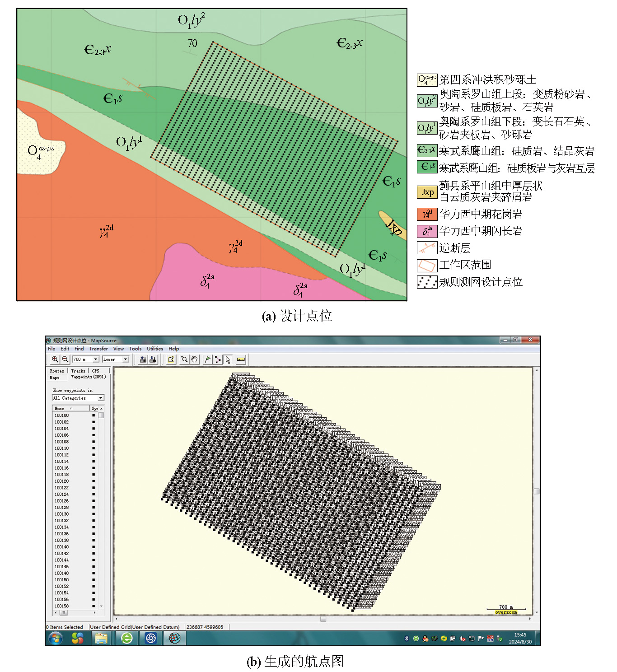Screen dimensions: 617x672
Task: Open the Lower detail level dropdown
Action: (126, 359)
